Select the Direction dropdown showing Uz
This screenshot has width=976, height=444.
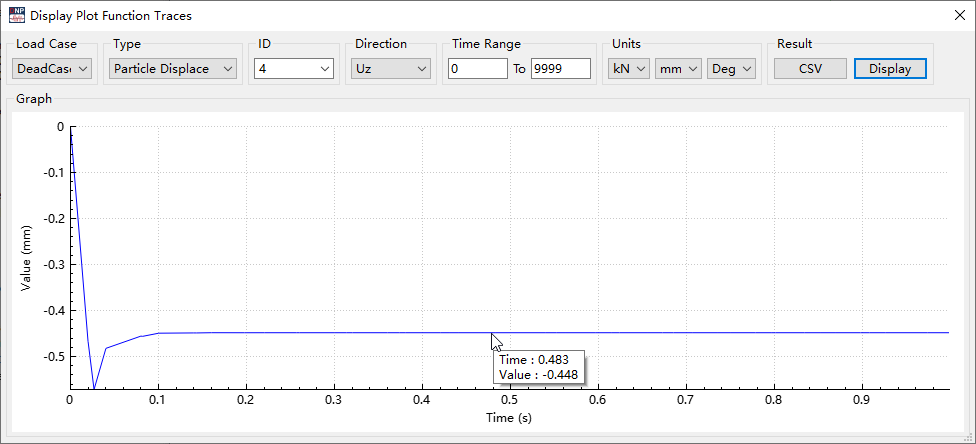coord(391,69)
